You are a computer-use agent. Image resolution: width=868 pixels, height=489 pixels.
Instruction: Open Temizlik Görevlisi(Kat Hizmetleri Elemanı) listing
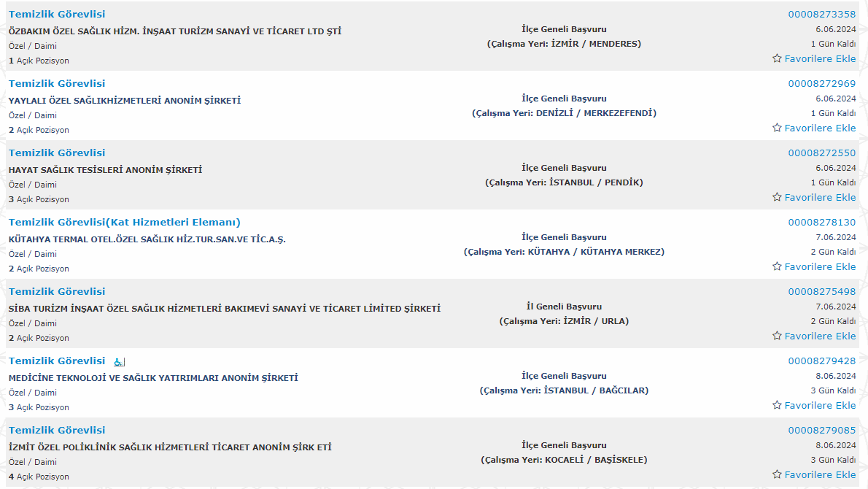(124, 222)
